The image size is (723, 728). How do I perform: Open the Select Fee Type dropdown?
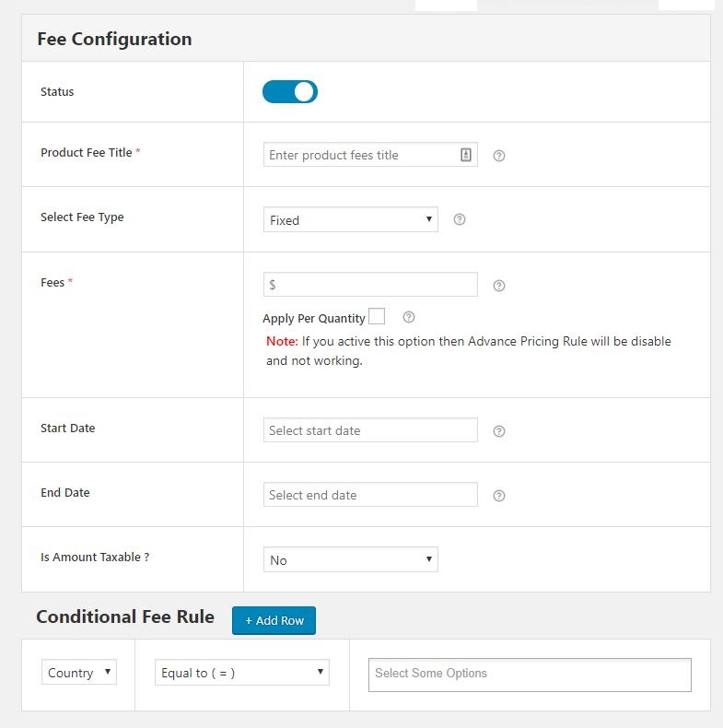coord(350,219)
